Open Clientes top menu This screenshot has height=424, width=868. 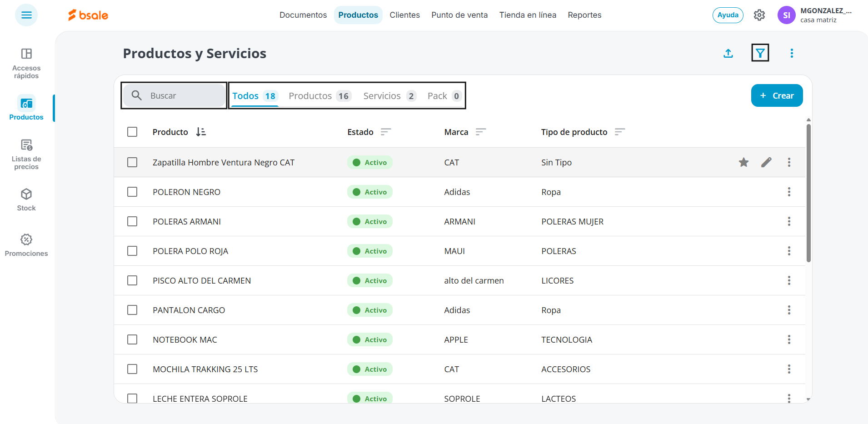pyautogui.click(x=404, y=15)
